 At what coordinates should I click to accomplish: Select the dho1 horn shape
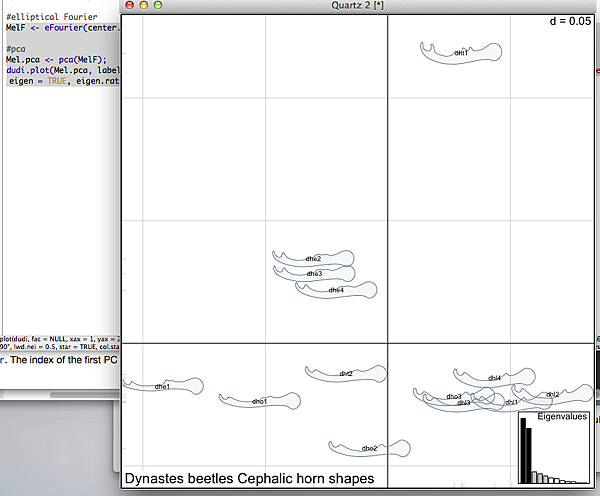259,401
